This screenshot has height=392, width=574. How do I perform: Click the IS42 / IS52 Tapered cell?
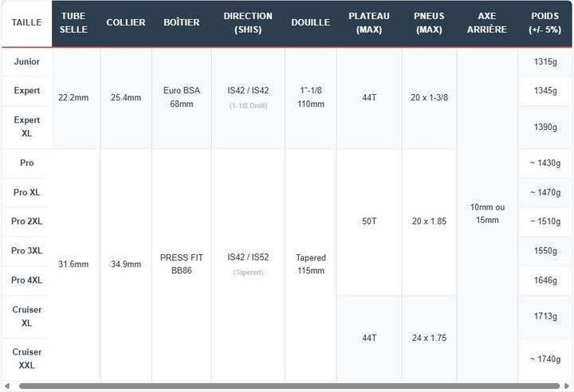point(248,265)
